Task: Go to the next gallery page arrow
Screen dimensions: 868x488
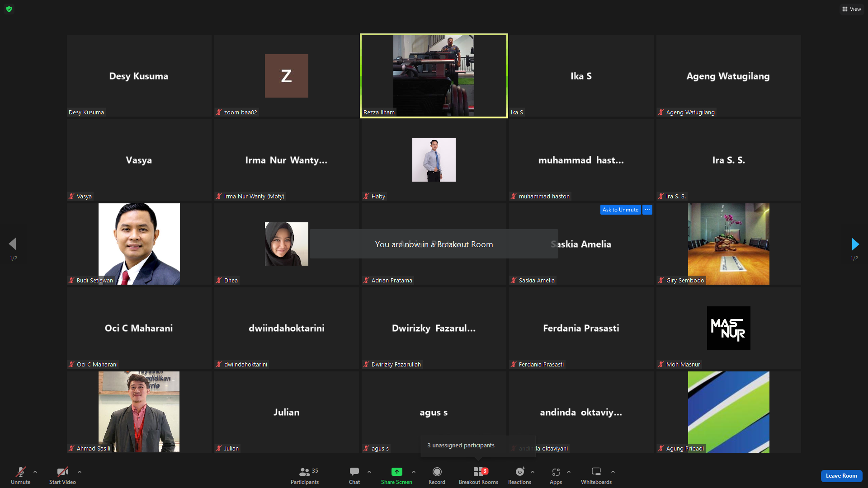Action: (855, 244)
